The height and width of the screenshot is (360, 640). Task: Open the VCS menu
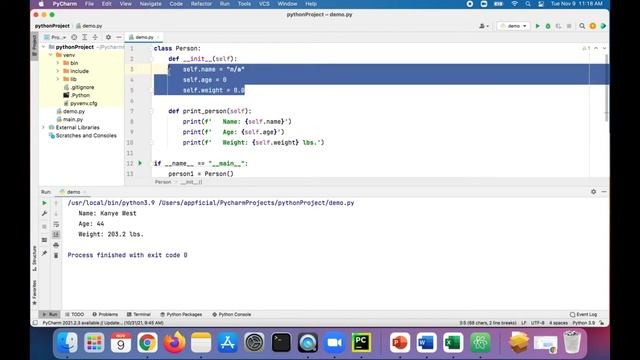[x=264, y=4]
